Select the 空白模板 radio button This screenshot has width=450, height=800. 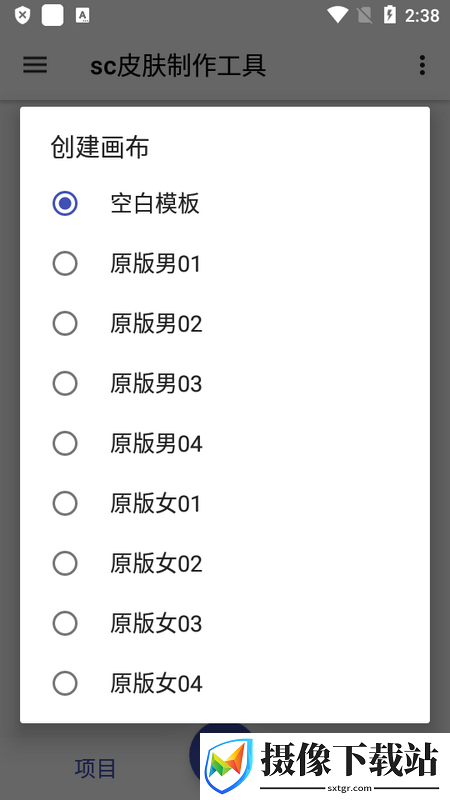tap(65, 204)
